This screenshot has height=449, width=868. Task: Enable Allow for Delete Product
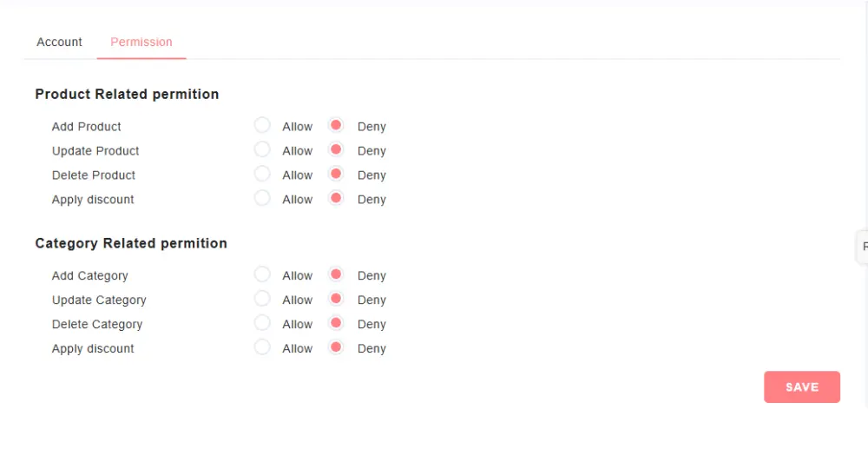coord(262,174)
